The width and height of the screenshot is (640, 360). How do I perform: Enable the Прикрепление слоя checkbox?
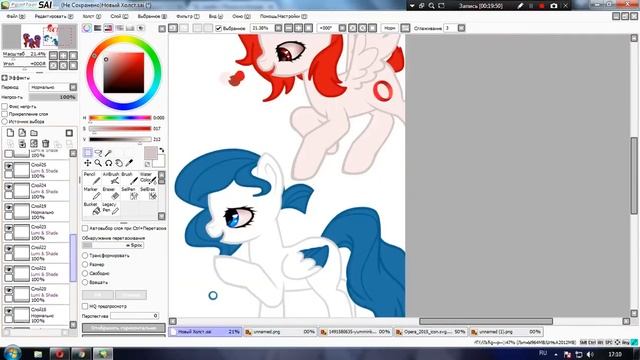4,114
